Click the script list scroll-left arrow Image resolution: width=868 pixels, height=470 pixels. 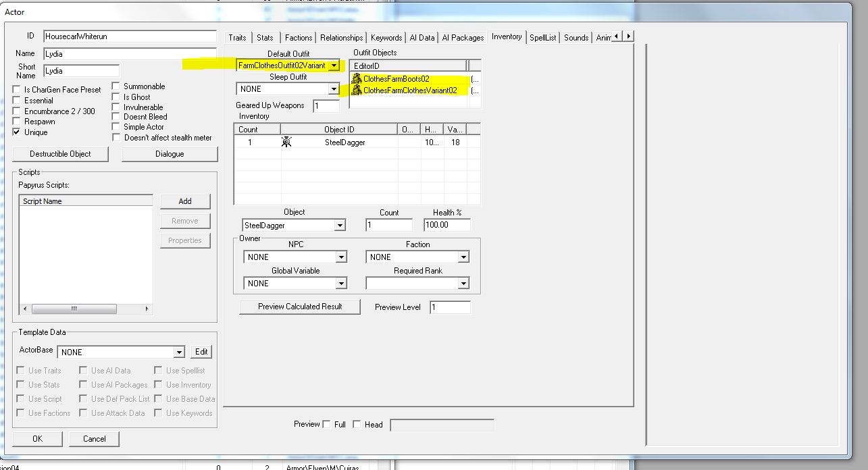tap(26, 309)
